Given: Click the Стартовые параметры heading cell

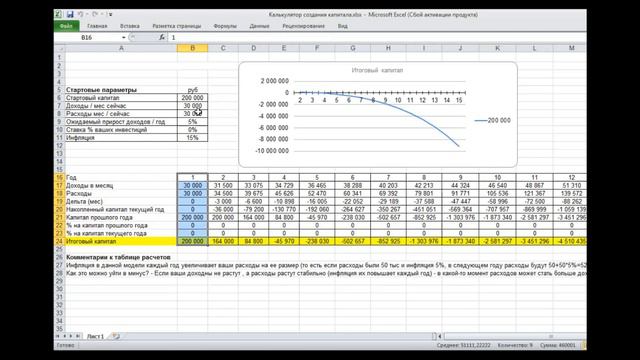Looking at the screenshot, I should (121, 90).
